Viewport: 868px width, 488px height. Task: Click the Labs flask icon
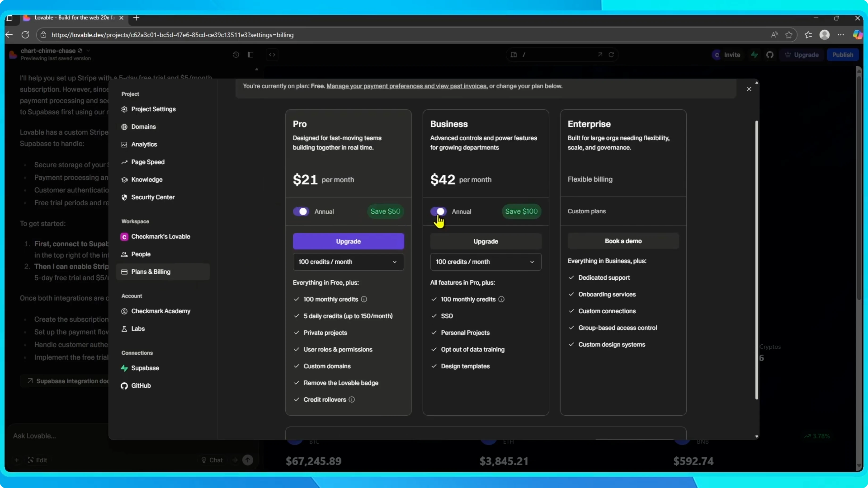pyautogui.click(x=124, y=329)
